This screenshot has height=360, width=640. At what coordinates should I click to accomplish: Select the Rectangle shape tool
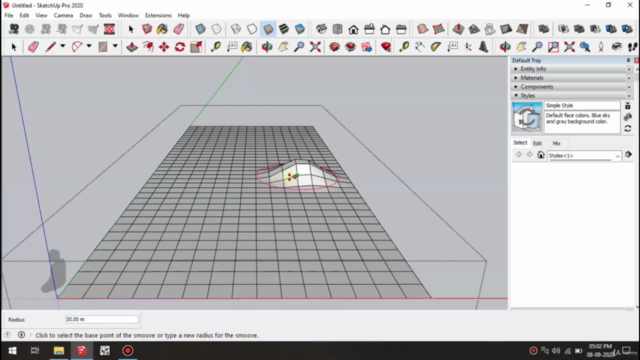pos(103,47)
